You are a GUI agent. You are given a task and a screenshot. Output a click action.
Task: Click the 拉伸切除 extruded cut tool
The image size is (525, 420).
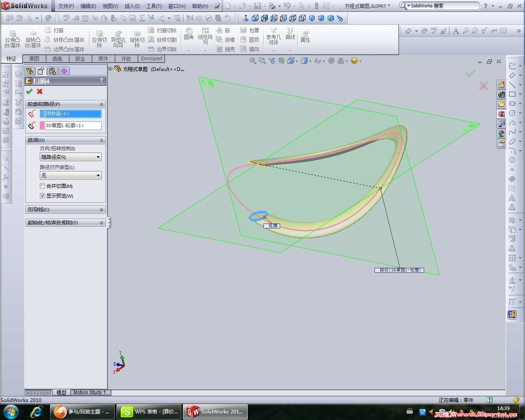[99, 38]
